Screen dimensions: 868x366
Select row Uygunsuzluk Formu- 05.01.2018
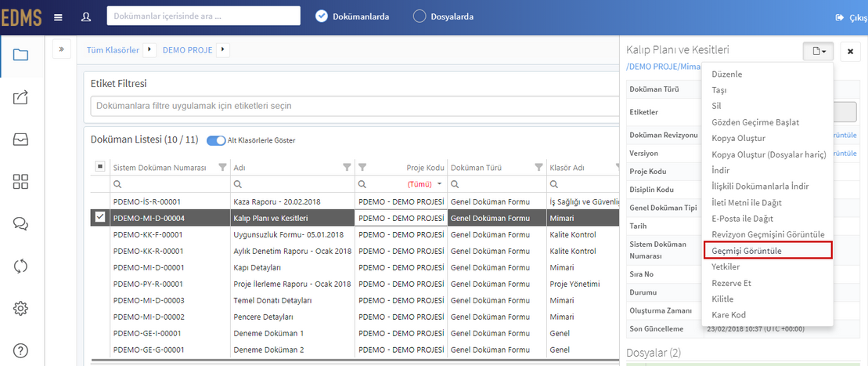coord(355,234)
